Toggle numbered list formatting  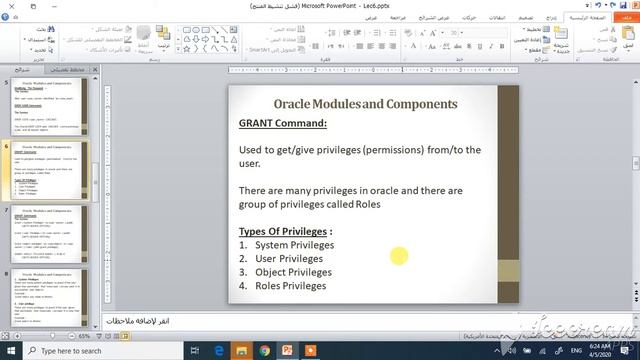click(x=377, y=33)
